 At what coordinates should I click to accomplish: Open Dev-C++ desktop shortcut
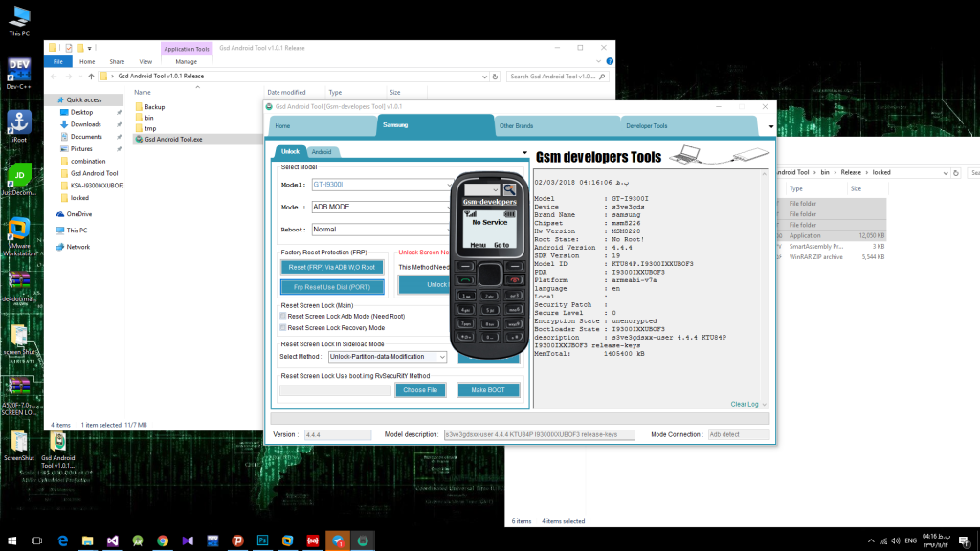(x=19, y=74)
